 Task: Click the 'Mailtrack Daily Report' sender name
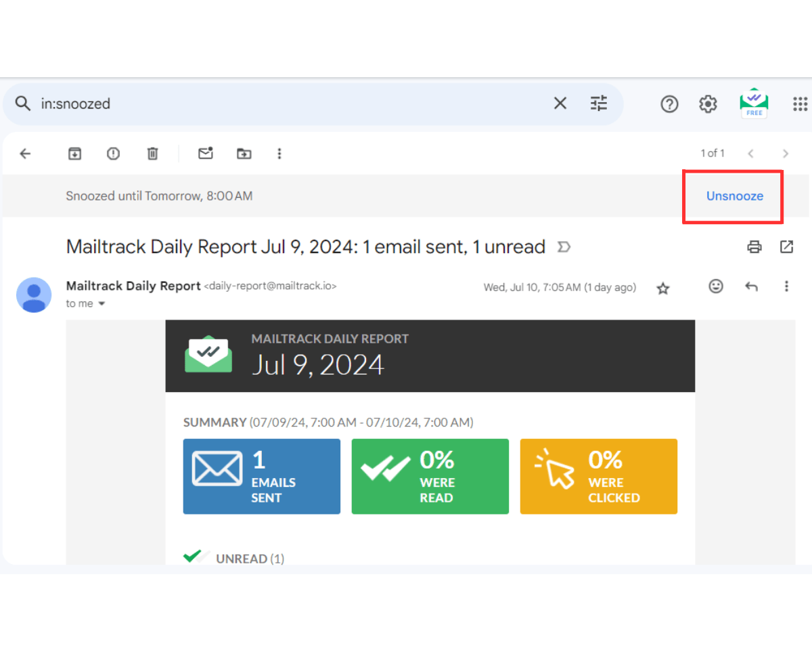[x=133, y=286]
